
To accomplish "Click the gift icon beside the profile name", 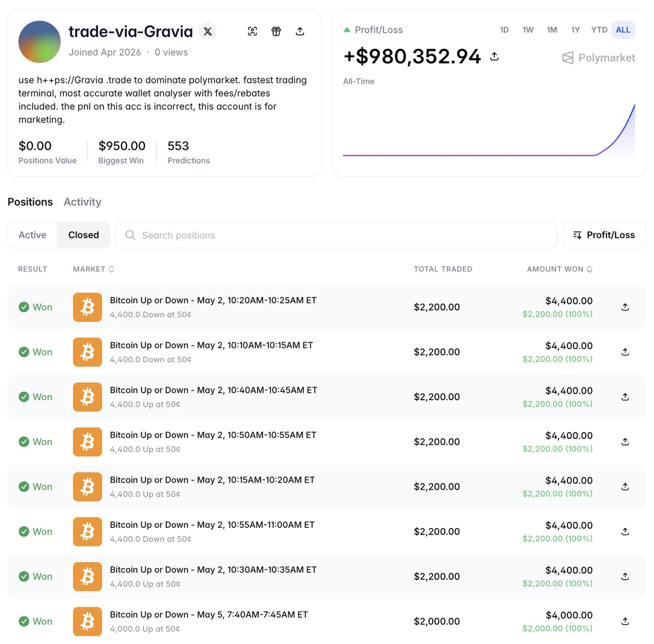I will pos(276,32).
